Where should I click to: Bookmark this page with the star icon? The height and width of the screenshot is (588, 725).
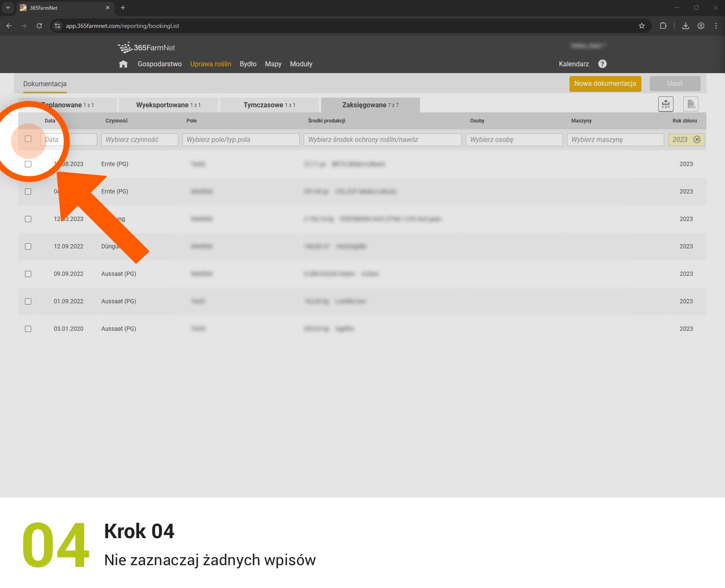(x=641, y=26)
